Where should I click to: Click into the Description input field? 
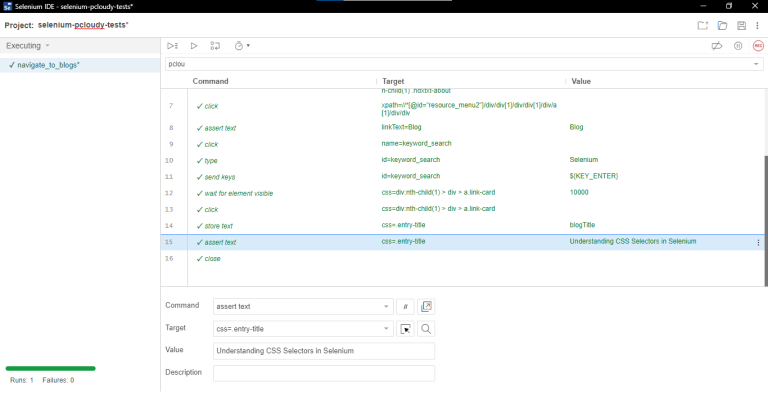tap(324, 373)
